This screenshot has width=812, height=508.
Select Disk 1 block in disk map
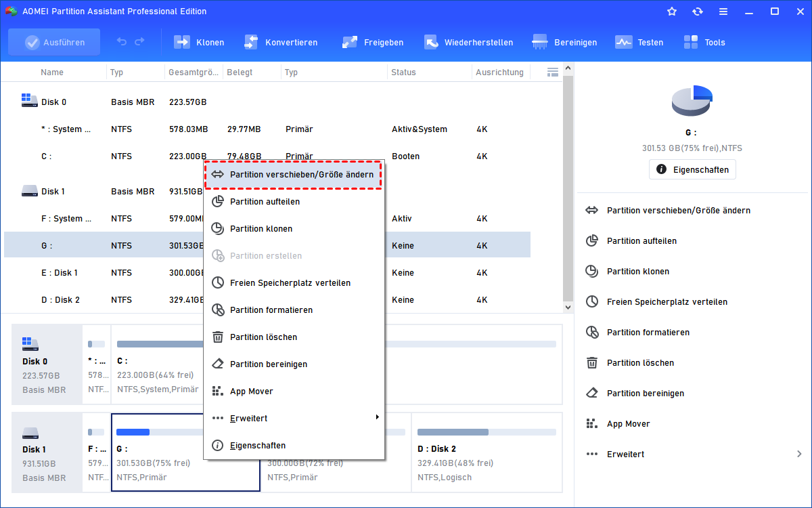(x=47, y=452)
